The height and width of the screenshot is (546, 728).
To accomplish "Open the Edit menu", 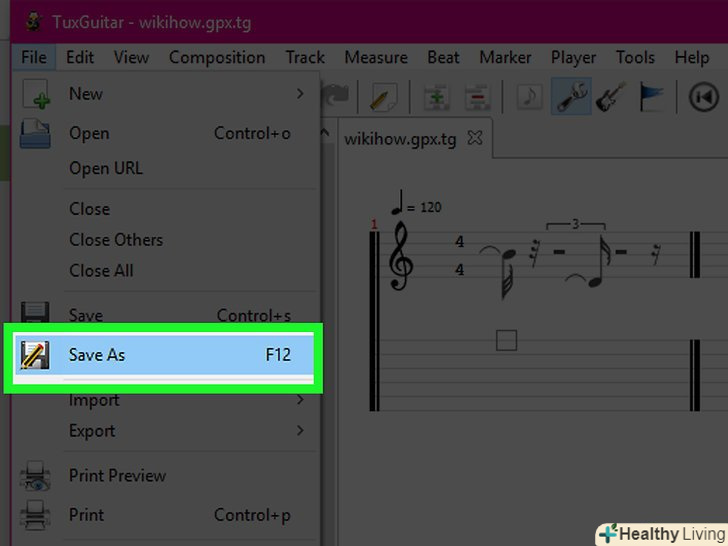I will 80,58.
